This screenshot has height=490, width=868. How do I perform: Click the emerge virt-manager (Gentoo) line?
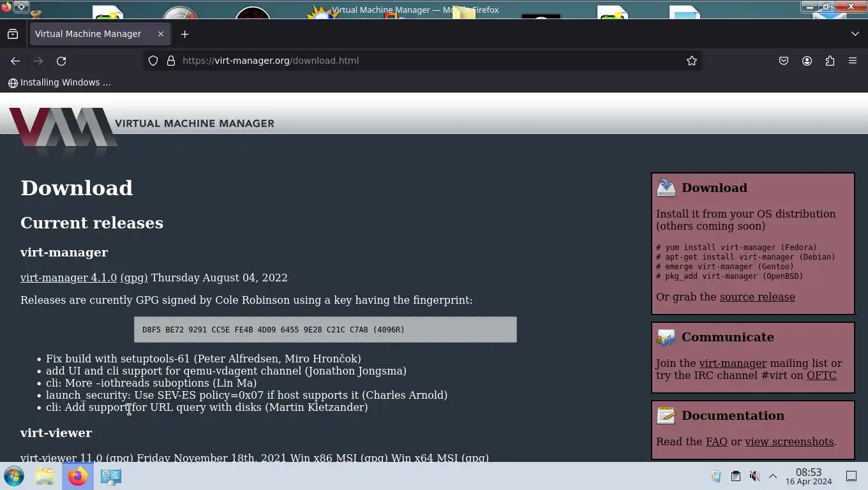[x=725, y=267]
